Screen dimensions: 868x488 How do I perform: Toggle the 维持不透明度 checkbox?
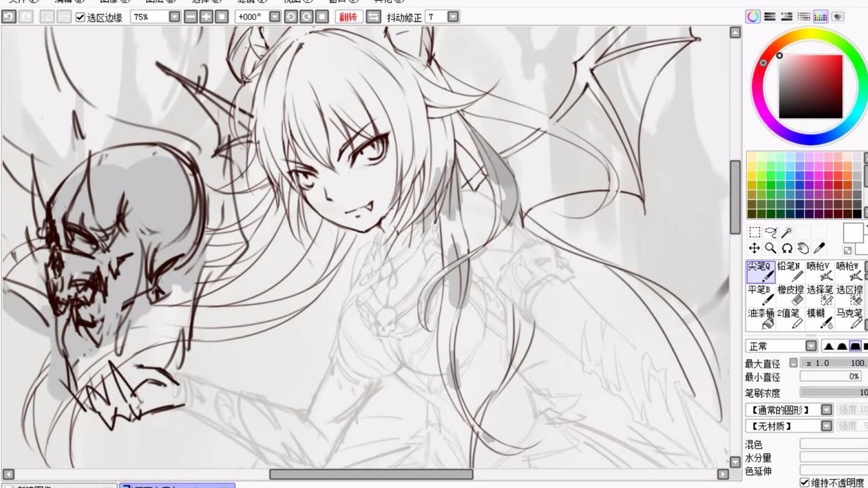(804, 482)
